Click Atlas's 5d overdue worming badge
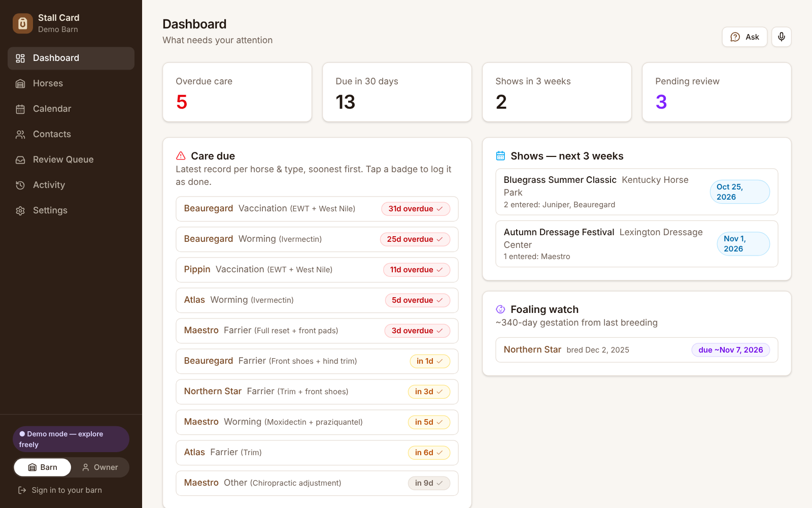The width and height of the screenshot is (812, 508). [417, 300]
